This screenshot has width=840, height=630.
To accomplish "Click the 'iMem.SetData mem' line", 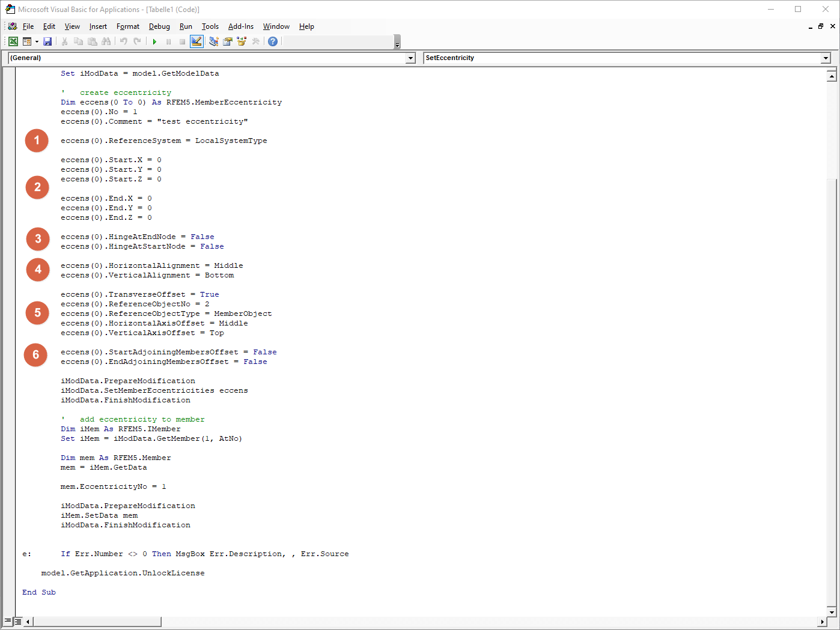I will click(x=99, y=515).
